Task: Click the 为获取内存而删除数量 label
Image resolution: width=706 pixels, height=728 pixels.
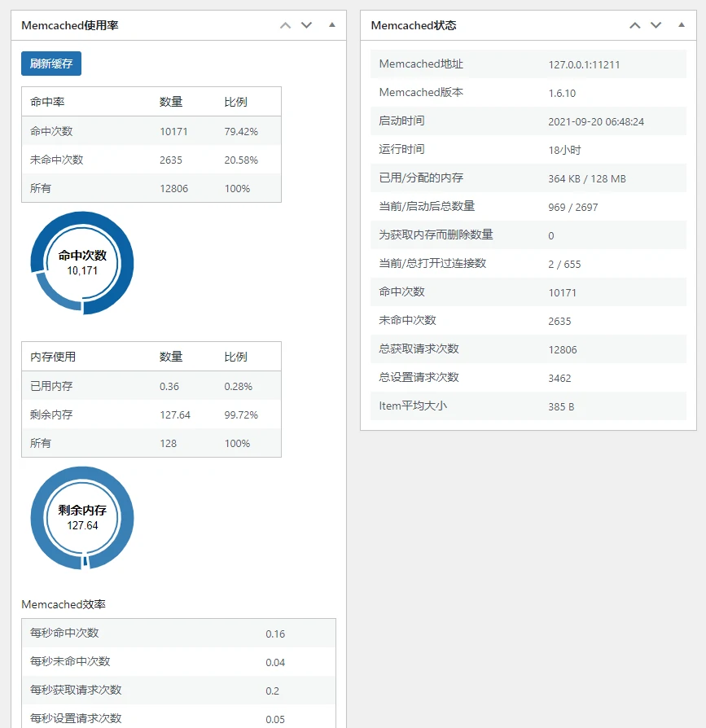Action: [x=436, y=235]
